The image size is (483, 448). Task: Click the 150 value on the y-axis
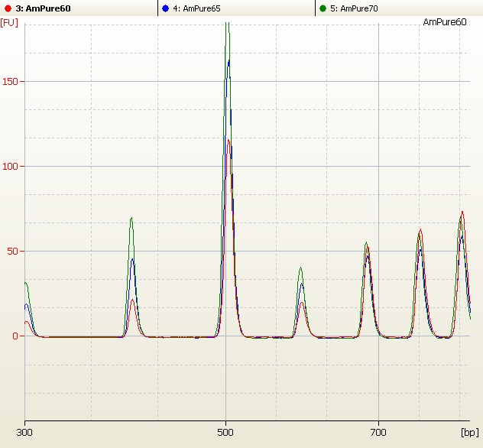pyautogui.click(x=10, y=82)
